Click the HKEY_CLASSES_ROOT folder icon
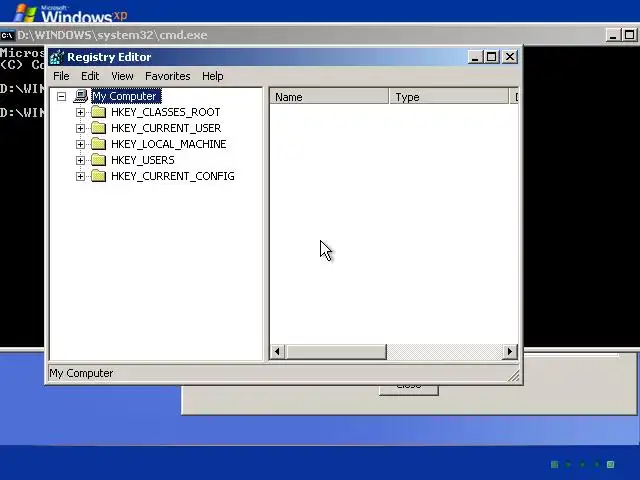The width and height of the screenshot is (640, 480). 98,112
